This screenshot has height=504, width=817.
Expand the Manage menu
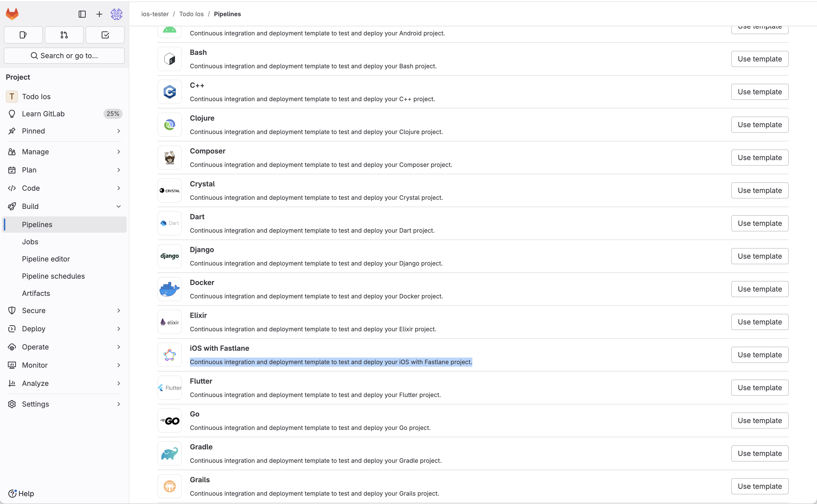(64, 152)
